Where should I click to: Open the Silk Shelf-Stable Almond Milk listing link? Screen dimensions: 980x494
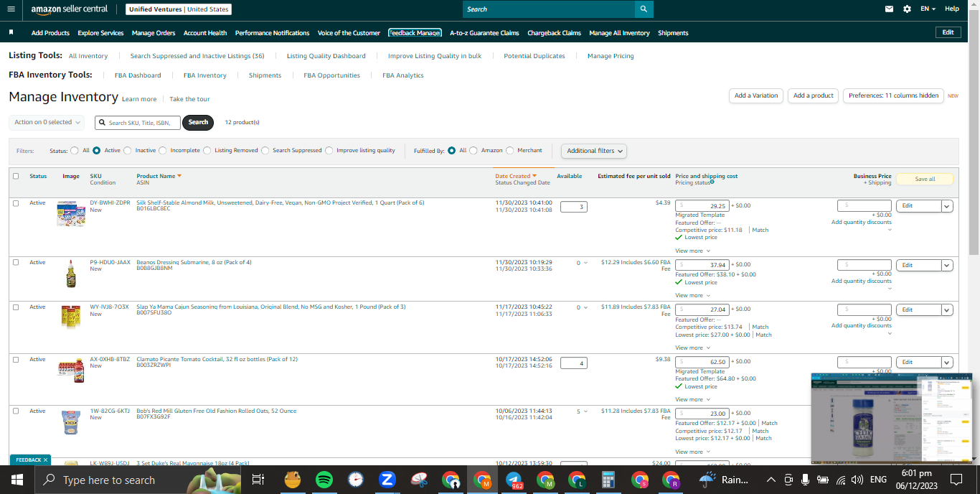click(x=281, y=202)
